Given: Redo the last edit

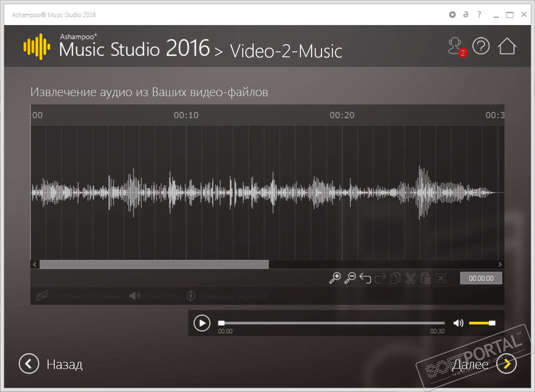Looking at the screenshot, I should point(380,278).
